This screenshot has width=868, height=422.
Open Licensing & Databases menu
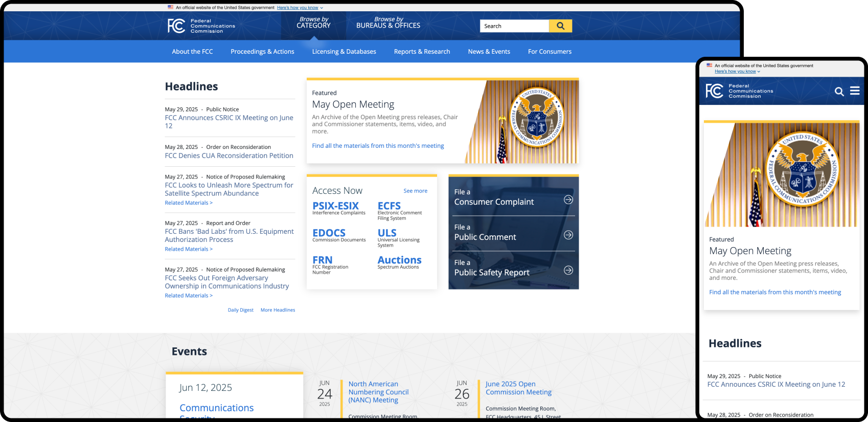(344, 52)
